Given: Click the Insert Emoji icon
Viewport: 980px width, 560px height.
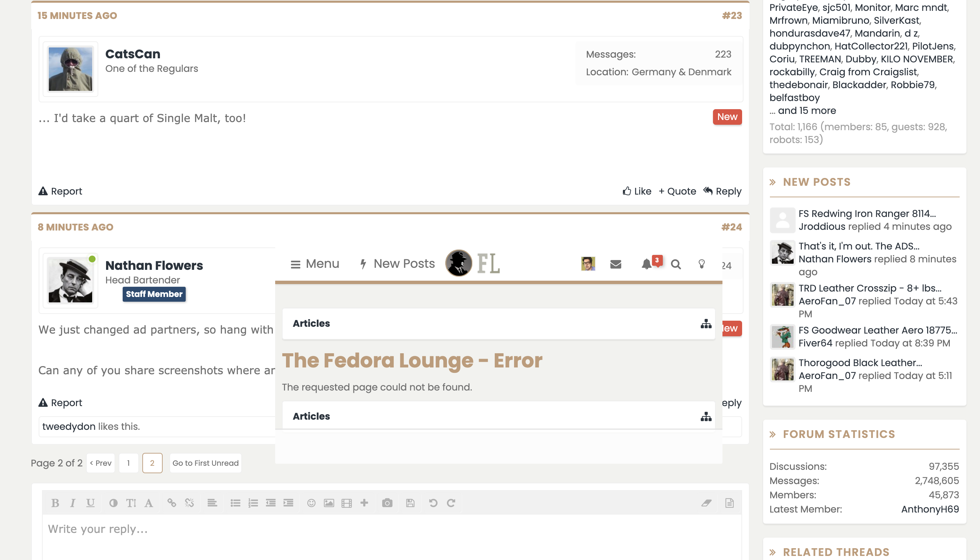Looking at the screenshot, I should click(x=312, y=503).
